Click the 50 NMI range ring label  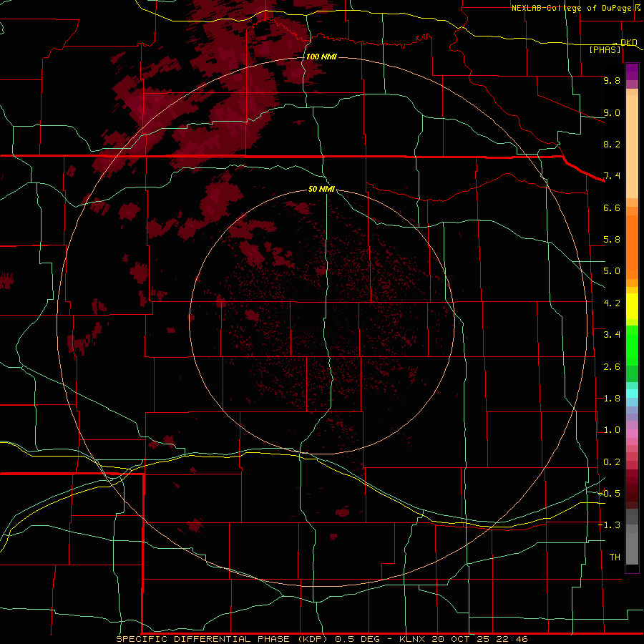pos(321,189)
